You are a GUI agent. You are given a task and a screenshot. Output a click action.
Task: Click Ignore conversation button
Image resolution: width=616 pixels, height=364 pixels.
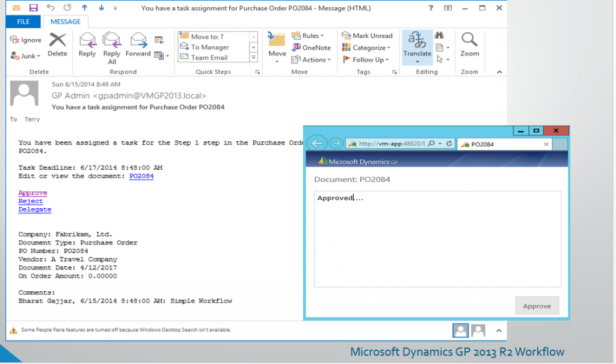click(26, 40)
